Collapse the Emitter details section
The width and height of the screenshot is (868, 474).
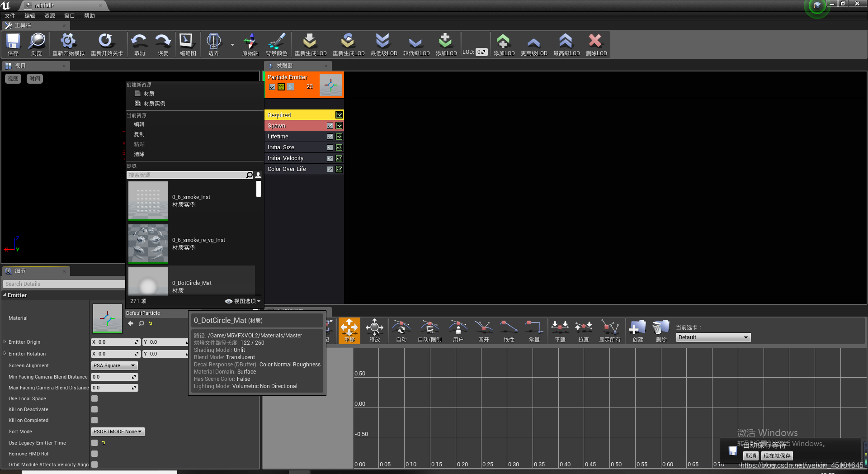5,295
